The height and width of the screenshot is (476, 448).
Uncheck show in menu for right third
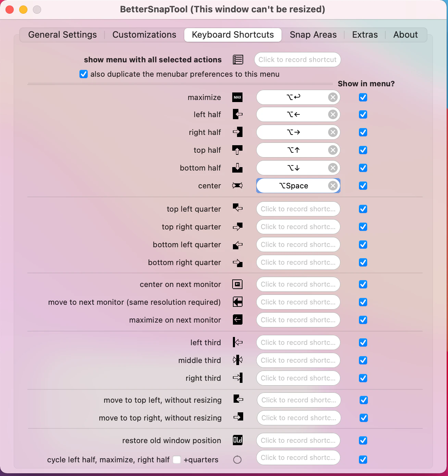click(363, 378)
